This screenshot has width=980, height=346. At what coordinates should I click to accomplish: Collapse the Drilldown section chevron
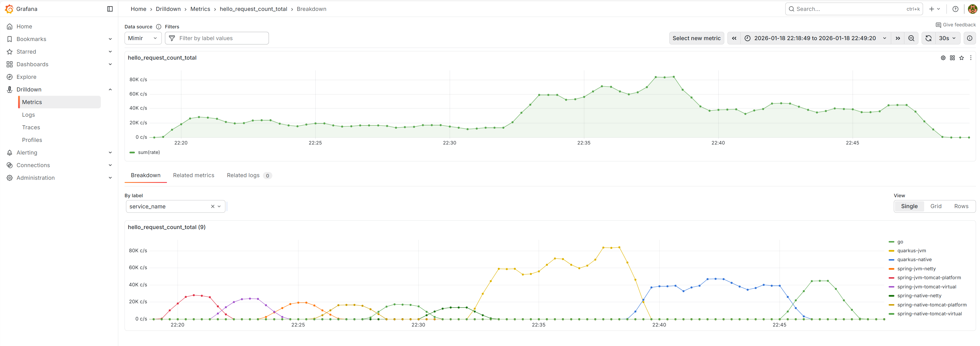click(110, 89)
